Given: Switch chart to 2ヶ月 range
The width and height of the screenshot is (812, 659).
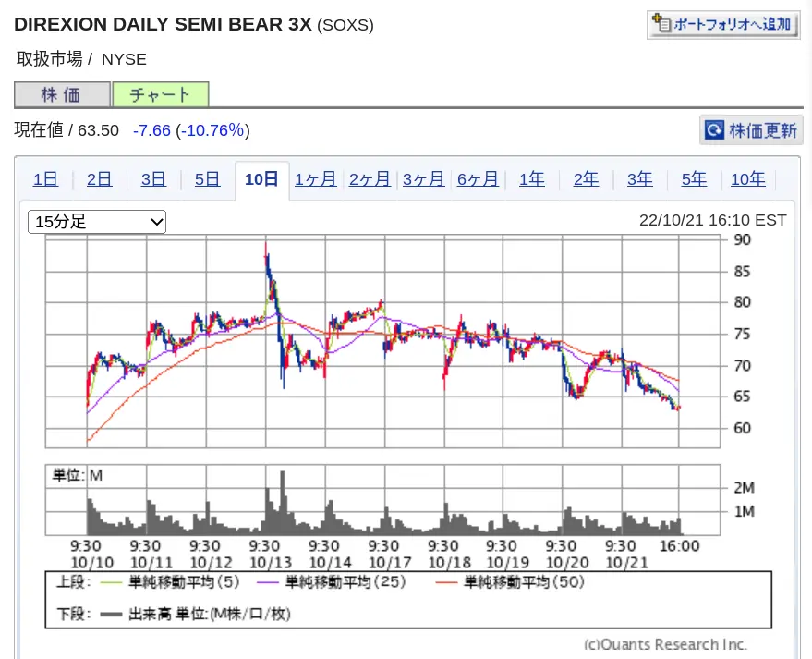Looking at the screenshot, I should pyautogui.click(x=370, y=179).
